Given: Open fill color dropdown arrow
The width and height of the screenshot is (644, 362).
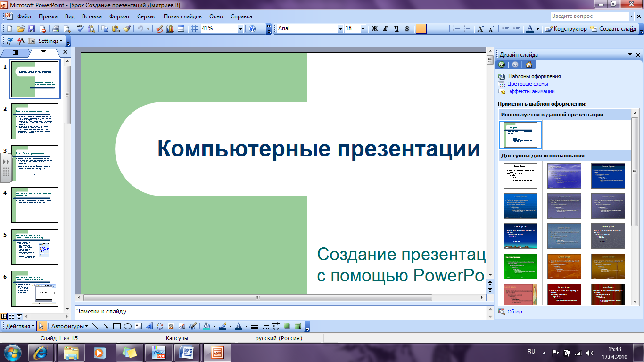Looking at the screenshot, I should [x=214, y=326].
